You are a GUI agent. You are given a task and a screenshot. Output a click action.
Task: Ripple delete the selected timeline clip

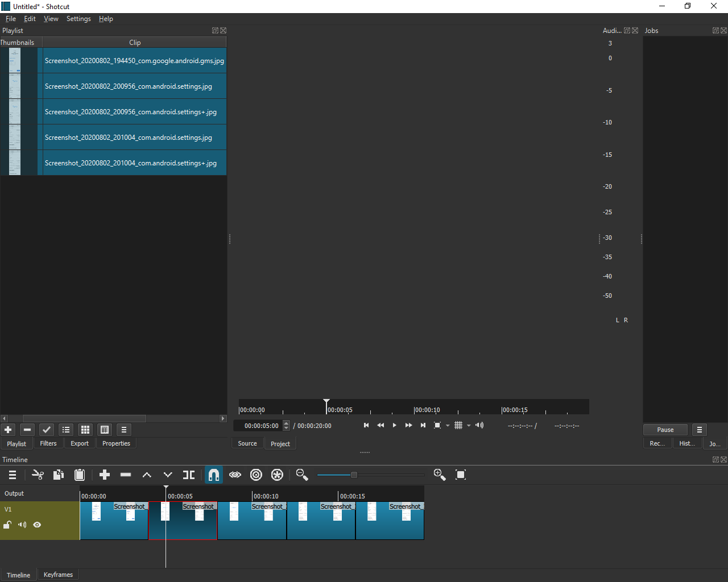click(x=126, y=475)
